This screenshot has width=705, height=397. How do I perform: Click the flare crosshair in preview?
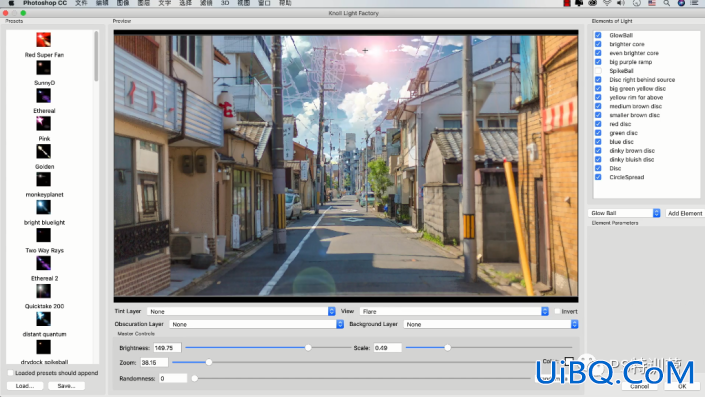(365, 51)
